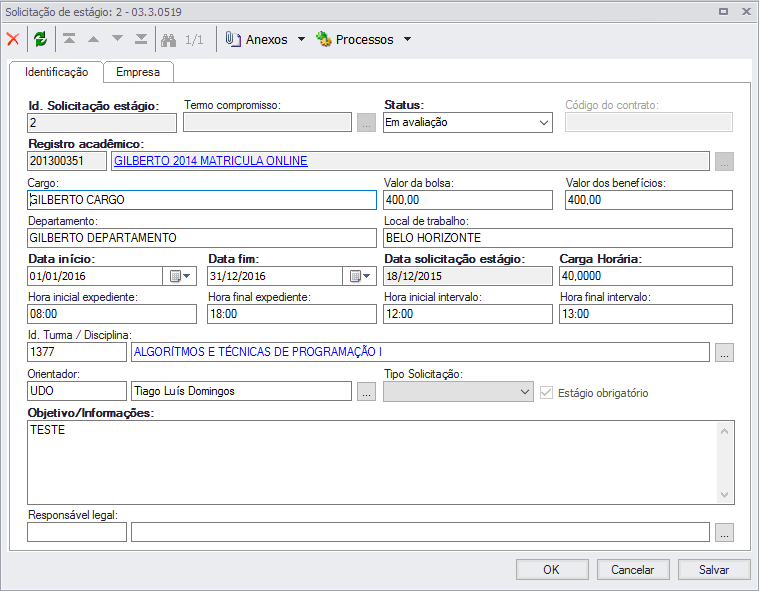Open Turma/Disciplina lookup button

tap(724, 353)
